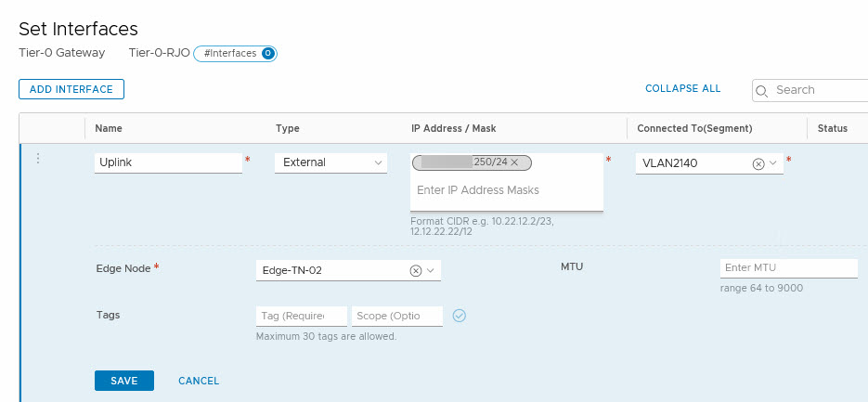Save the interface configuration
The height and width of the screenshot is (402, 868).
click(x=124, y=381)
